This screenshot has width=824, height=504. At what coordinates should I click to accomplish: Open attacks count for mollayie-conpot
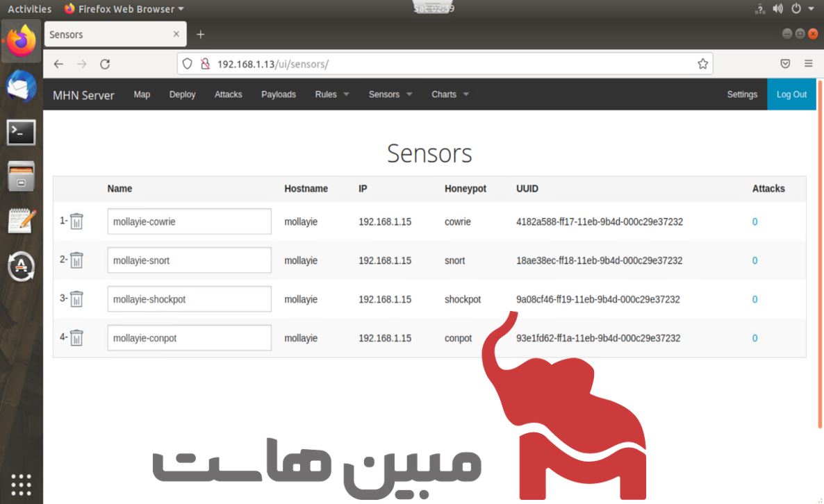(x=755, y=338)
